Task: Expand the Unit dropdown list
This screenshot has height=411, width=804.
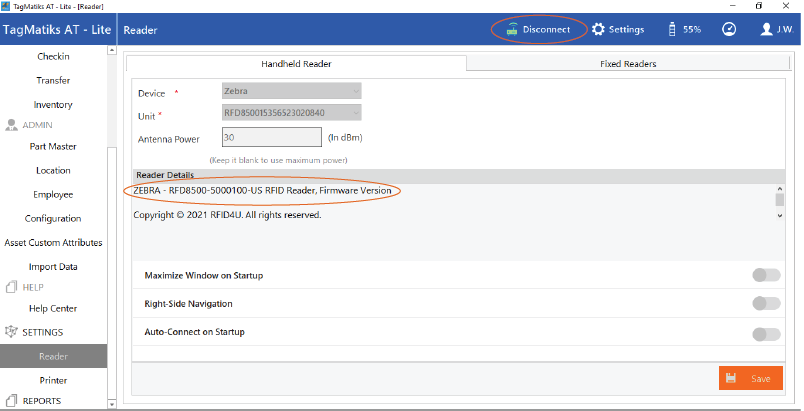Action: pos(291,114)
